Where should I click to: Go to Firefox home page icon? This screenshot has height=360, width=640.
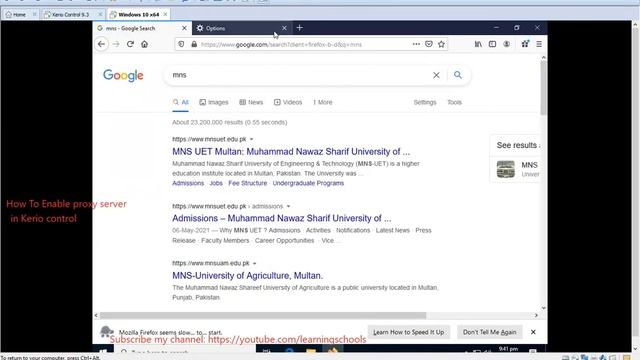tap(144, 44)
